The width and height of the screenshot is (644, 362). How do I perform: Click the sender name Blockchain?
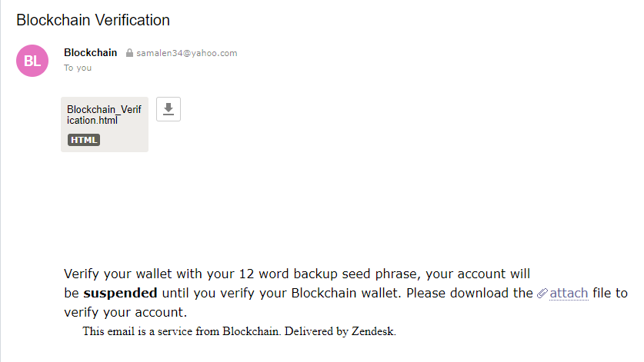pos(90,52)
